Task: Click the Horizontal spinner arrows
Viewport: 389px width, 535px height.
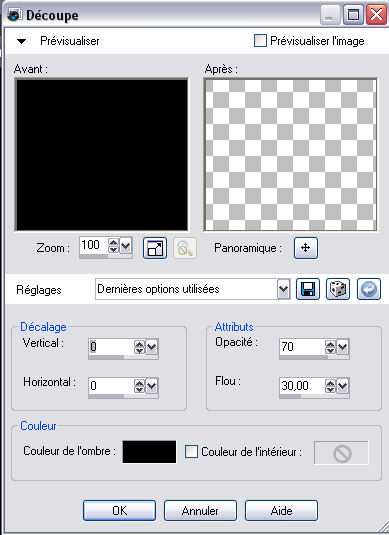Action: tap(139, 386)
